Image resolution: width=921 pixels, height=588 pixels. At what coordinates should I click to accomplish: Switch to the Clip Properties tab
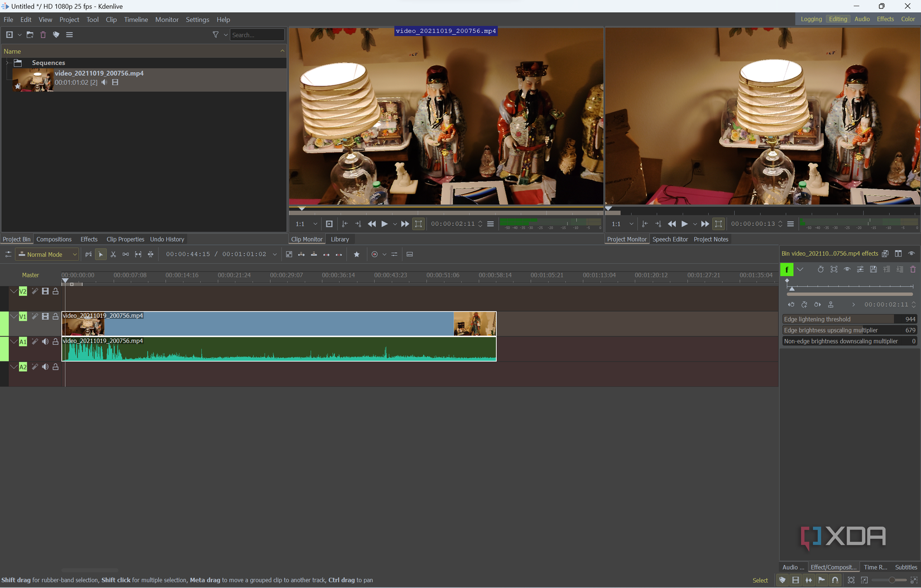[125, 239]
